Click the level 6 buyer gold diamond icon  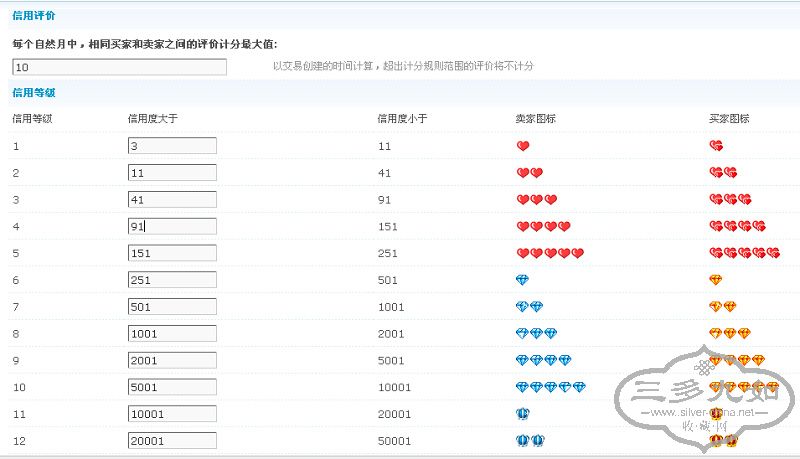[x=715, y=280]
